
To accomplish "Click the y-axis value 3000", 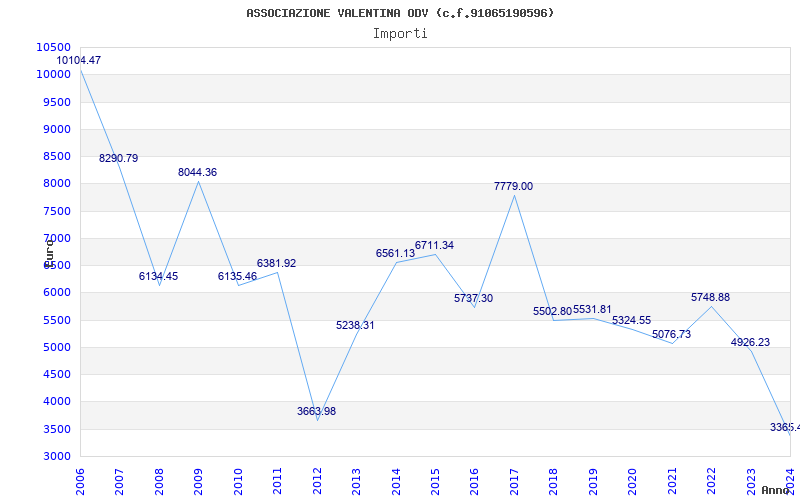I will pyautogui.click(x=56, y=456).
